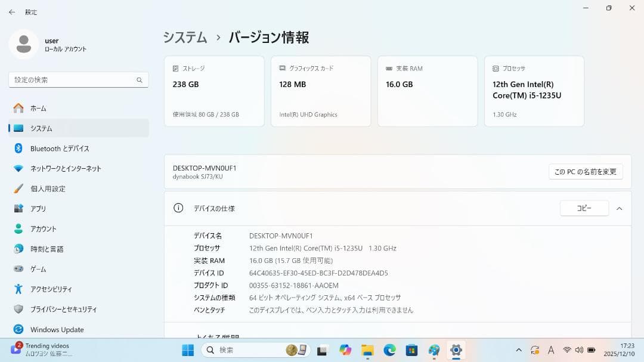Click the Wi-Fi icon in the system tray
The width and height of the screenshot is (644, 362).
pyautogui.click(x=567, y=350)
